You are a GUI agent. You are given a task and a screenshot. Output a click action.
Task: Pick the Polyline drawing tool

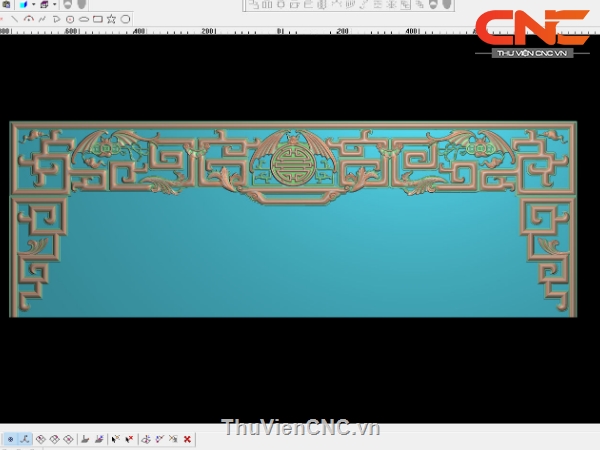pyautogui.click(x=43, y=18)
